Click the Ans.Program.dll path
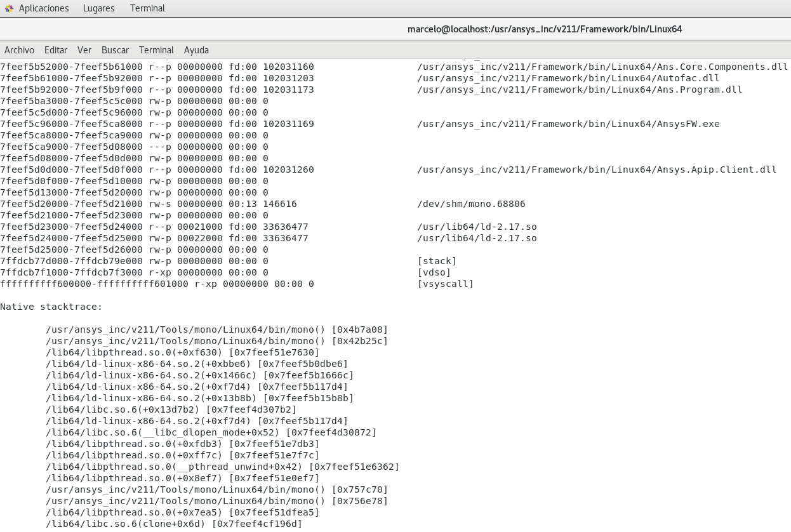The width and height of the screenshot is (791, 532). coord(580,90)
